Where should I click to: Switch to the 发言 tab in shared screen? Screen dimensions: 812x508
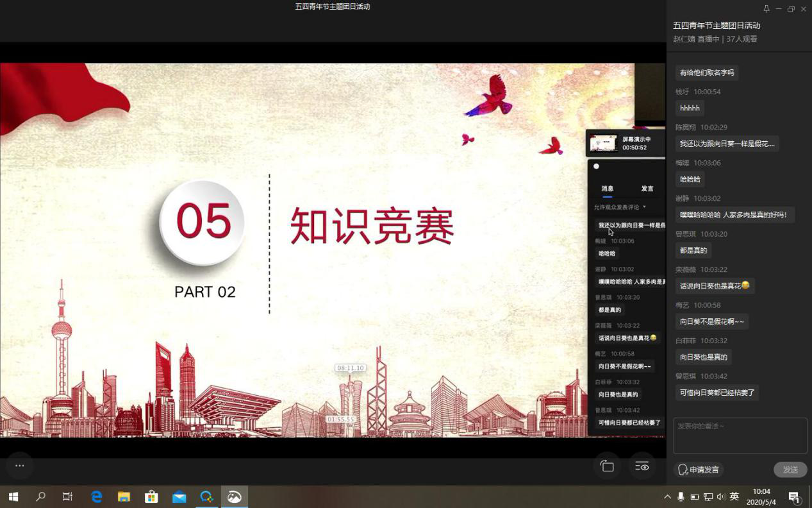[647, 189]
